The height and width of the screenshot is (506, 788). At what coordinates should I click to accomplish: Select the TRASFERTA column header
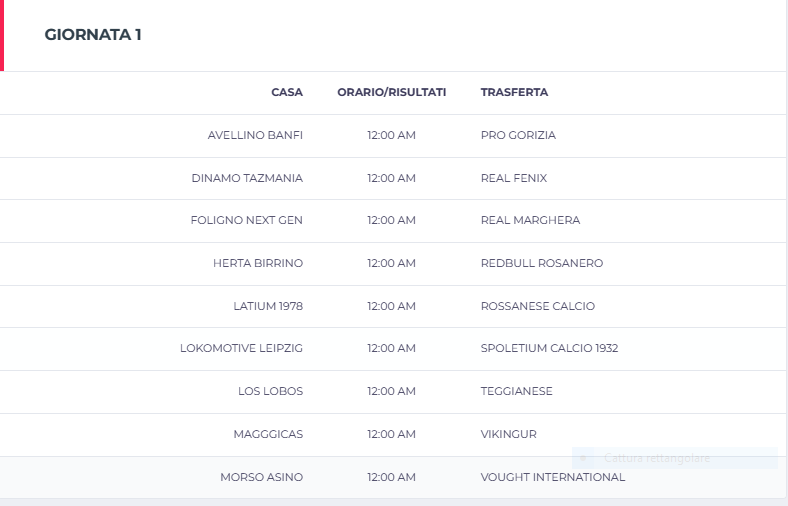click(514, 92)
